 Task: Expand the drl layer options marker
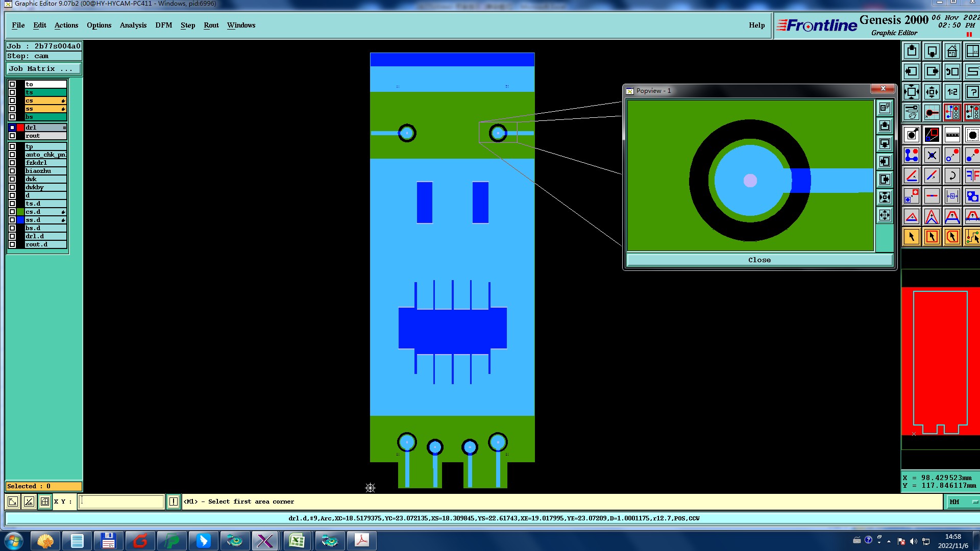coord(64,128)
